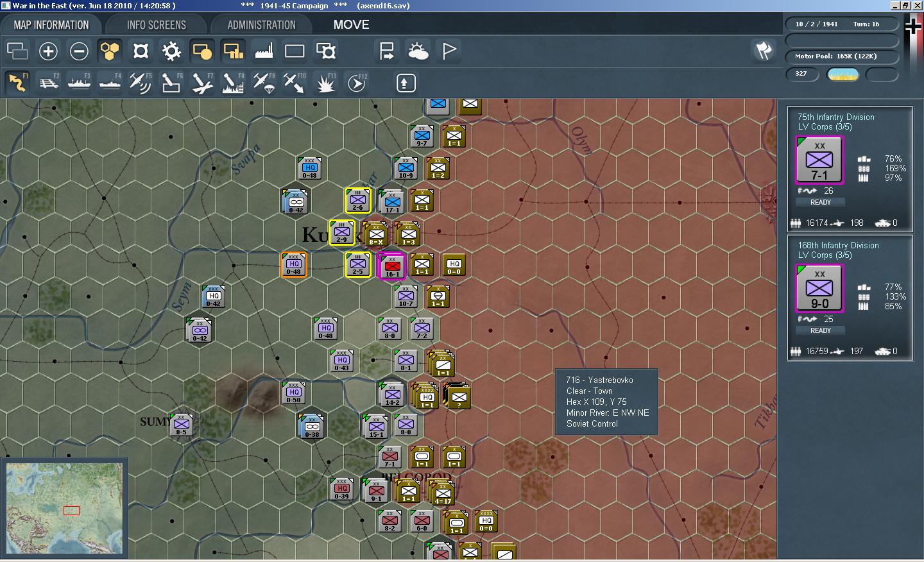
Task: Select the F3 naval transport mode icon
Action: coord(79,83)
